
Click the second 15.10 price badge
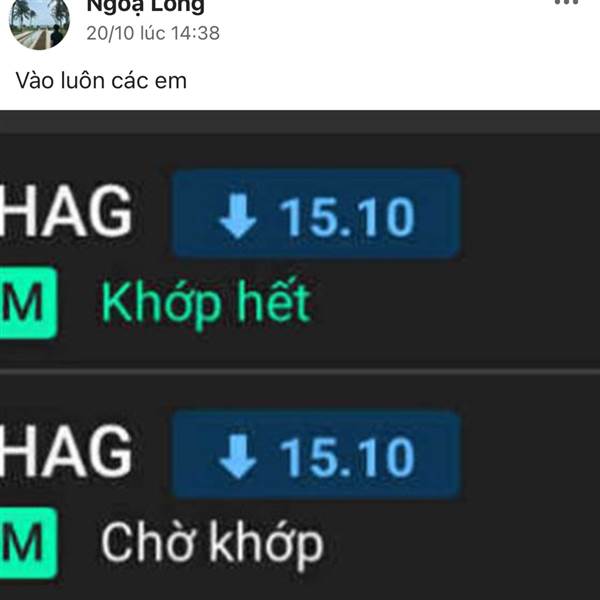[316, 455]
